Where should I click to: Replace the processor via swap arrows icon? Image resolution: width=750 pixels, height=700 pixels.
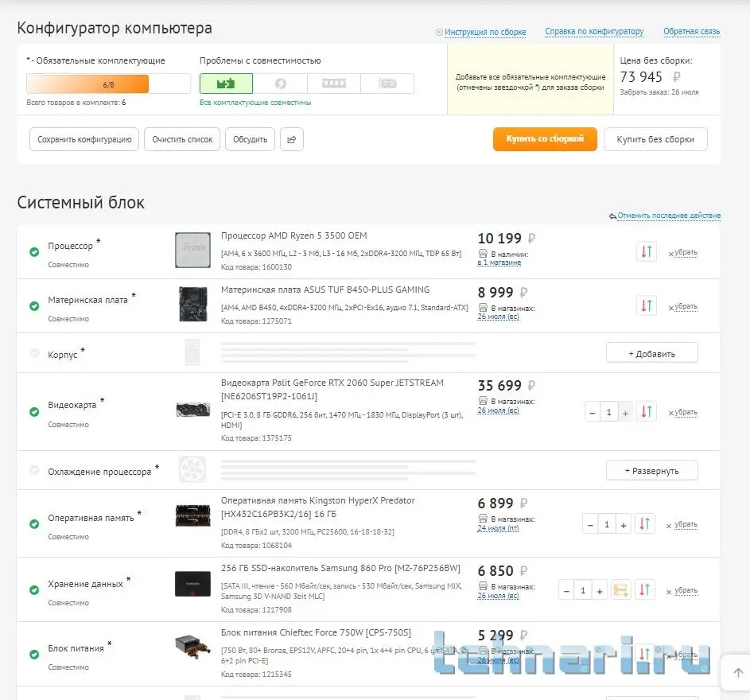tap(646, 251)
